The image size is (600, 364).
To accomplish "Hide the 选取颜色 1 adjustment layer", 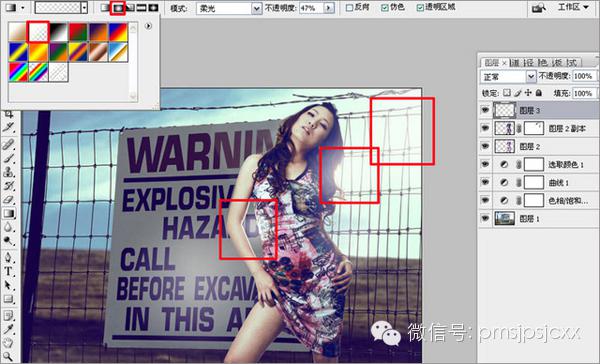I will pyautogui.click(x=485, y=164).
